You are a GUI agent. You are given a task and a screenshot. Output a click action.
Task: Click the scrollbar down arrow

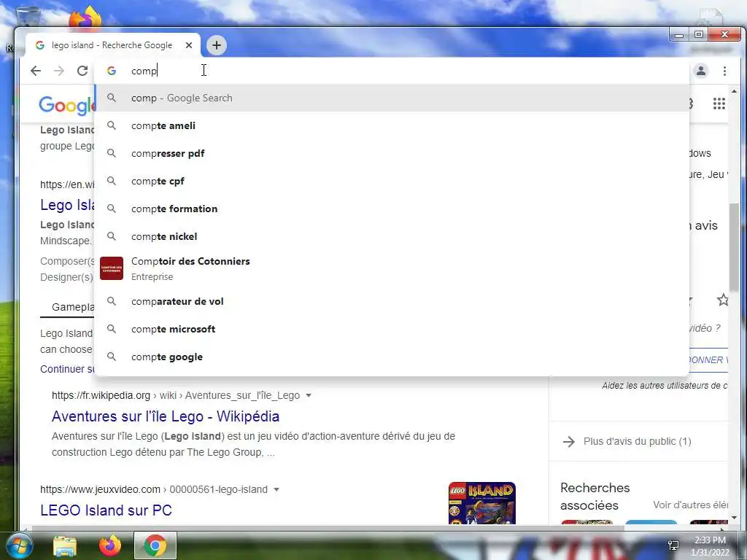pos(734,518)
